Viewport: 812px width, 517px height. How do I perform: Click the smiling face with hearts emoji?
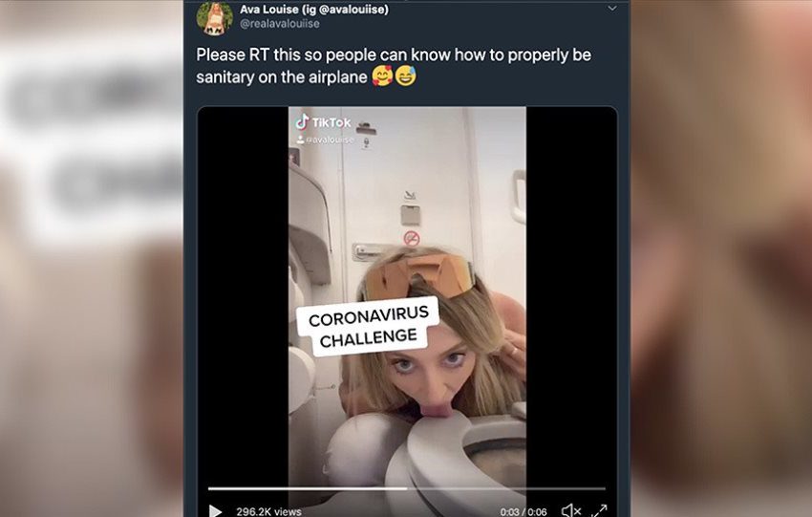click(x=382, y=76)
